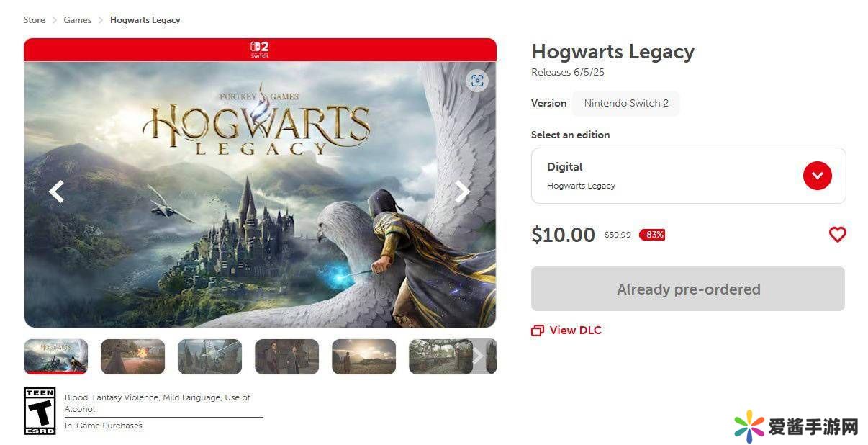Image resolution: width=868 pixels, height=445 pixels.
Task: Go to the Store breadcrumb
Action: click(34, 20)
